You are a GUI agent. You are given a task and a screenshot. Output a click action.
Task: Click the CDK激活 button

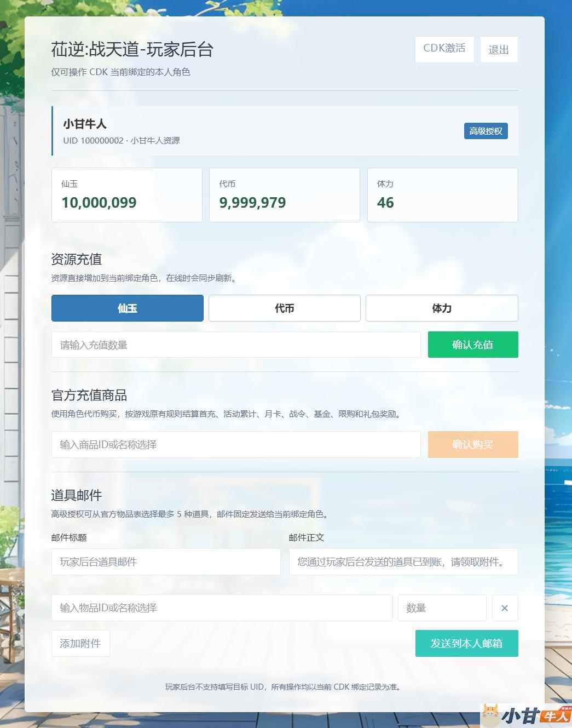(444, 49)
